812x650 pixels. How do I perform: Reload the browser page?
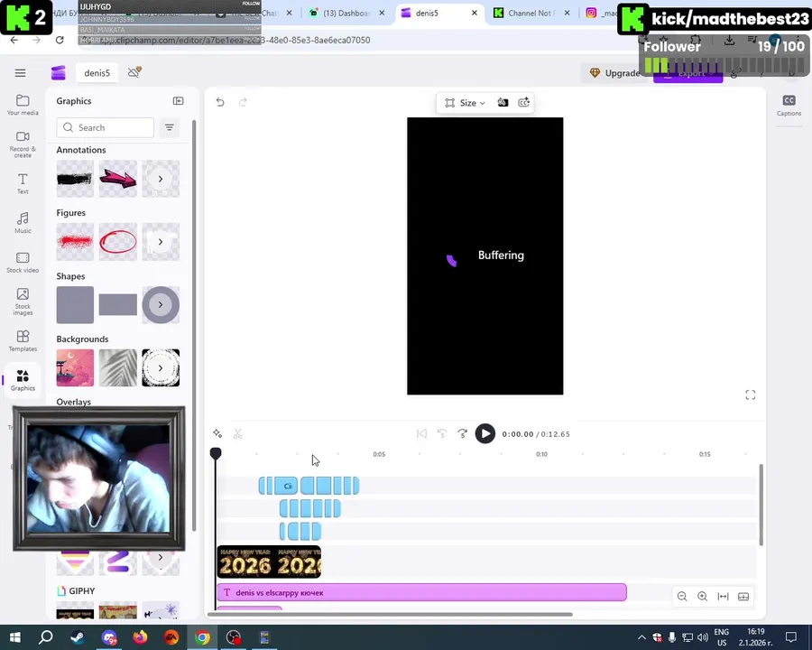click(60, 40)
